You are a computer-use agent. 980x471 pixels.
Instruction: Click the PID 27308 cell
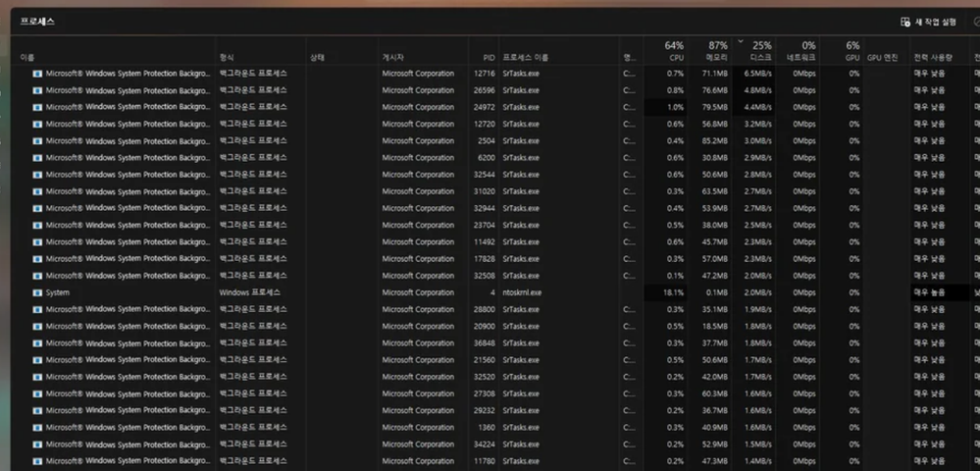[485, 394]
